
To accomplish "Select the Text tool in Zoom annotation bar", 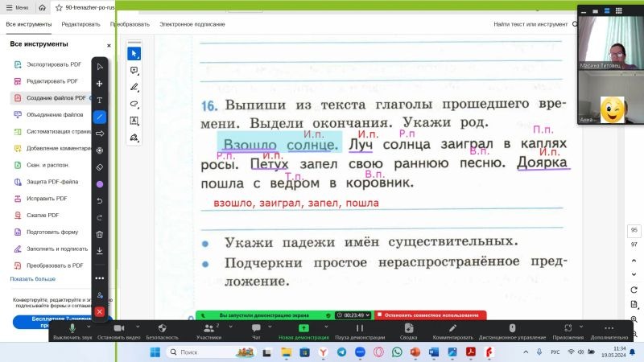I will pos(100,100).
